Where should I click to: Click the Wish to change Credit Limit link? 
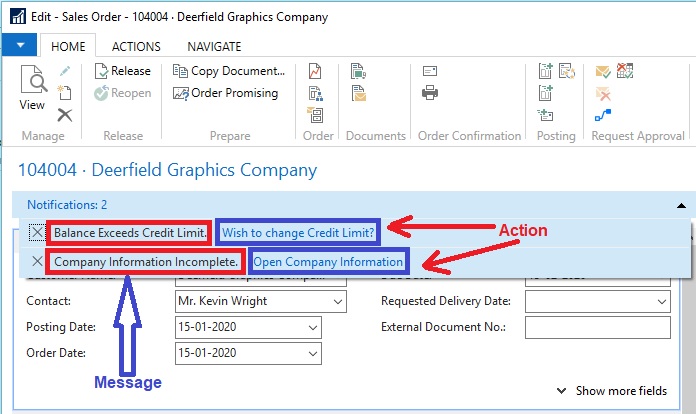tap(298, 233)
